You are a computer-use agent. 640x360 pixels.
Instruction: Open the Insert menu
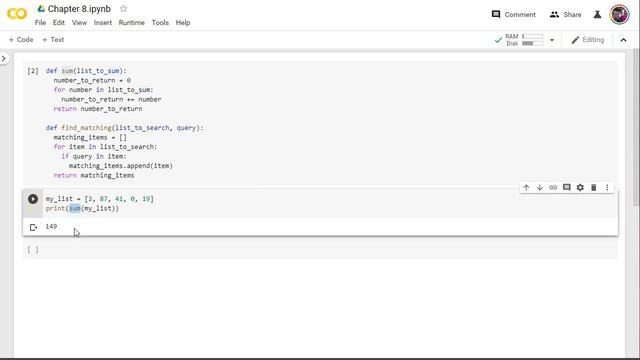tap(102, 23)
